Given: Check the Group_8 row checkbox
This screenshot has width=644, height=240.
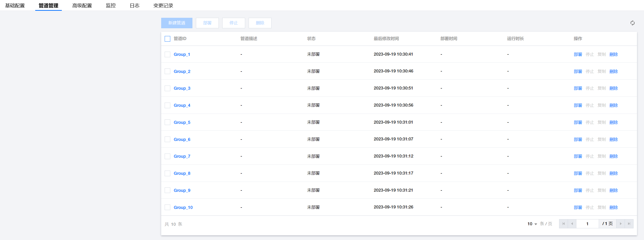Looking at the screenshot, I should [167, 173].
